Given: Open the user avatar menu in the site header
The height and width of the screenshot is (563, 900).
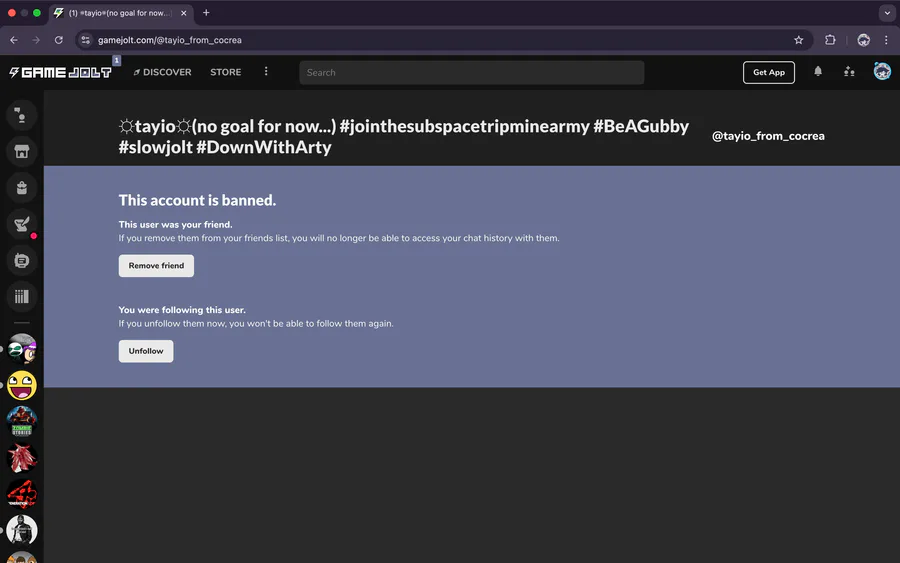Looking at the screenshot, I should click(x=882, y=71).
